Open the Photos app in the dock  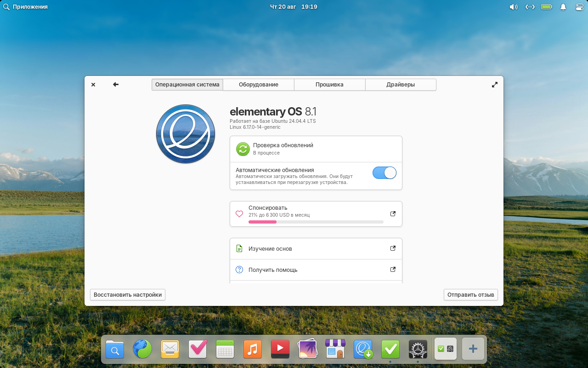[x=308, y=349]
